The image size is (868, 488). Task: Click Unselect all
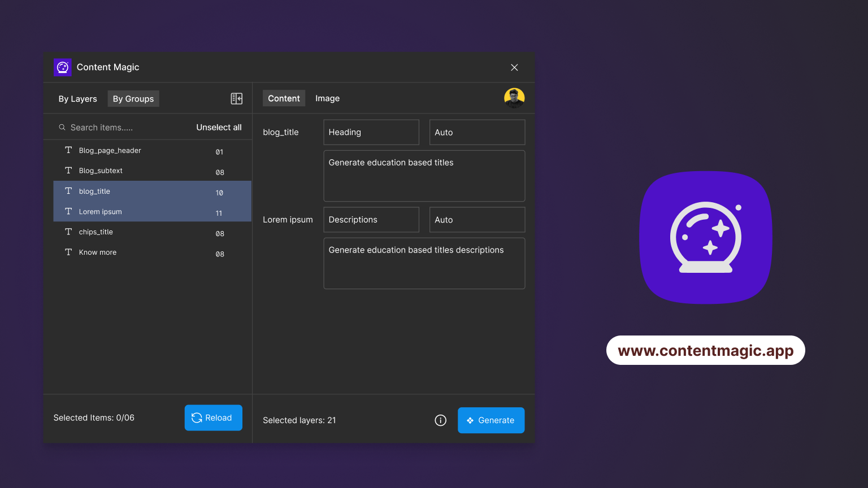pos(219,128)
